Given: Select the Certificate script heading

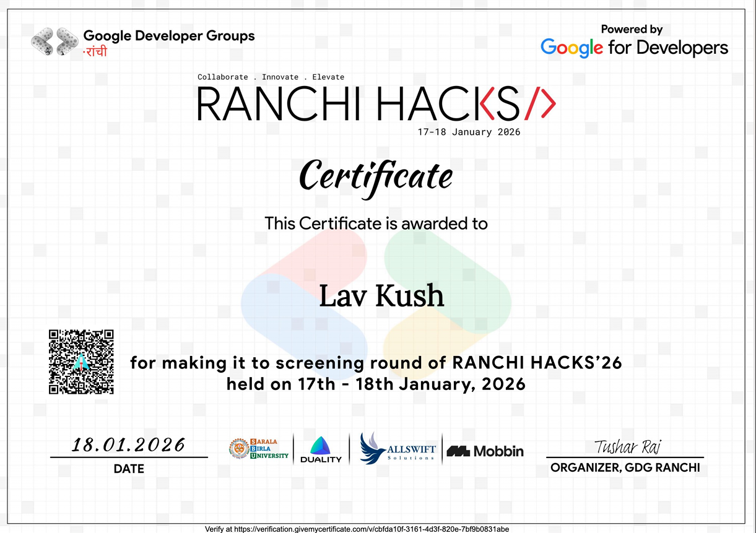Looking at the screenshot, I should [375, 175].
